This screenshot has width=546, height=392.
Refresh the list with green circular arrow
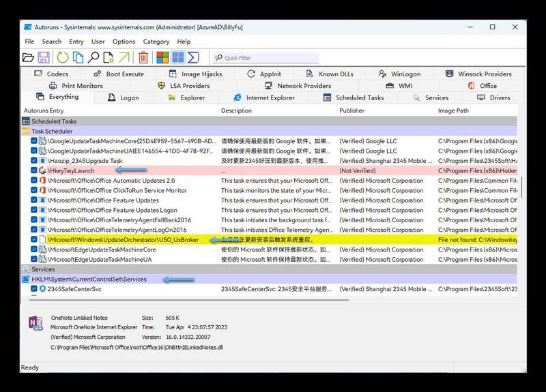(x=63, y=58)
